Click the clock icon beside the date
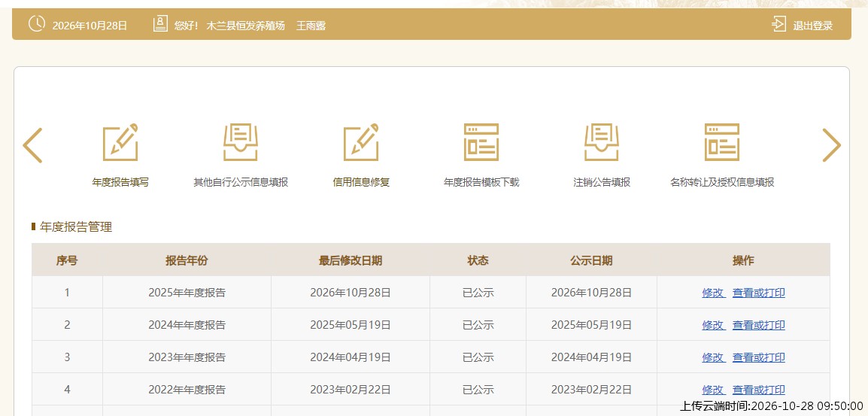Viewport: 868px width, 416px height. coord(37,24)
